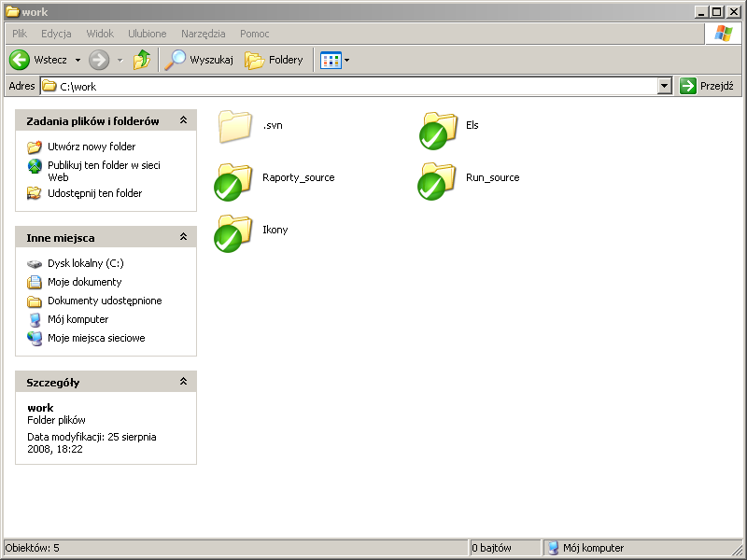Viewport: 747px width, 560px height.
Task: Click the greyed forward arrow icon
Action: coord(99,60)
